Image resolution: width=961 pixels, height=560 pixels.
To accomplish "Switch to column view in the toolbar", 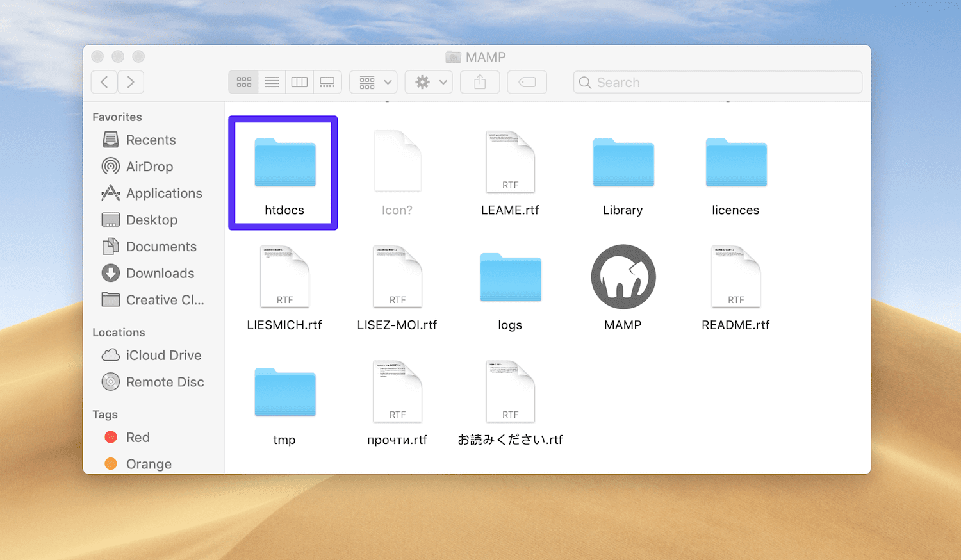I will (299, 81).
